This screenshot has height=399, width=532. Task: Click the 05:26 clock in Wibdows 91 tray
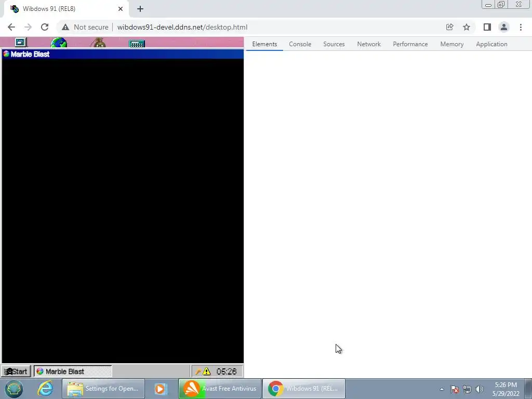click(227, 371)
